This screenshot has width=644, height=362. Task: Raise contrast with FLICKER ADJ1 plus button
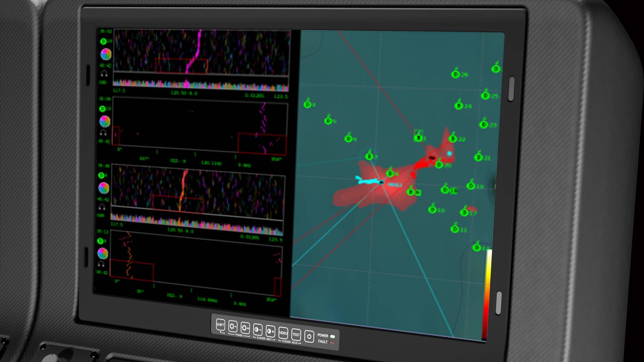(x=270, y=331)
